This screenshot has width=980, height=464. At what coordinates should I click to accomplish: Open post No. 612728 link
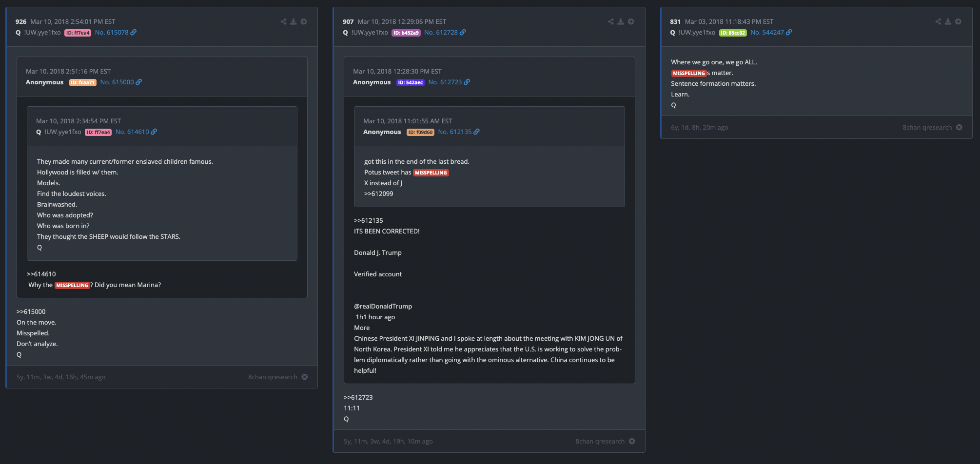point(441,32)
